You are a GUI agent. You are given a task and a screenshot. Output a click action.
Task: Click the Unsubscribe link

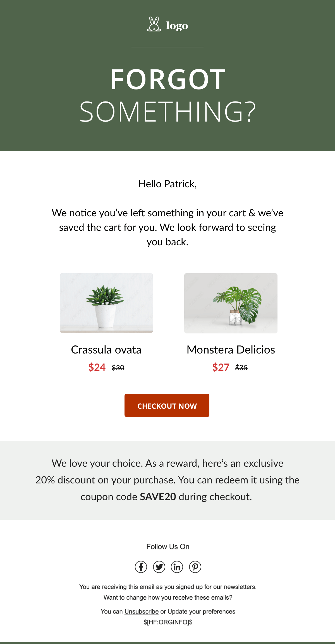click(x=141, y=611)
